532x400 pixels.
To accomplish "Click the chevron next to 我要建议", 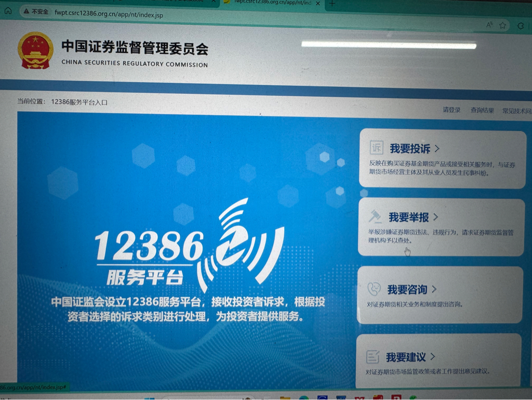I will coord(433,356).
